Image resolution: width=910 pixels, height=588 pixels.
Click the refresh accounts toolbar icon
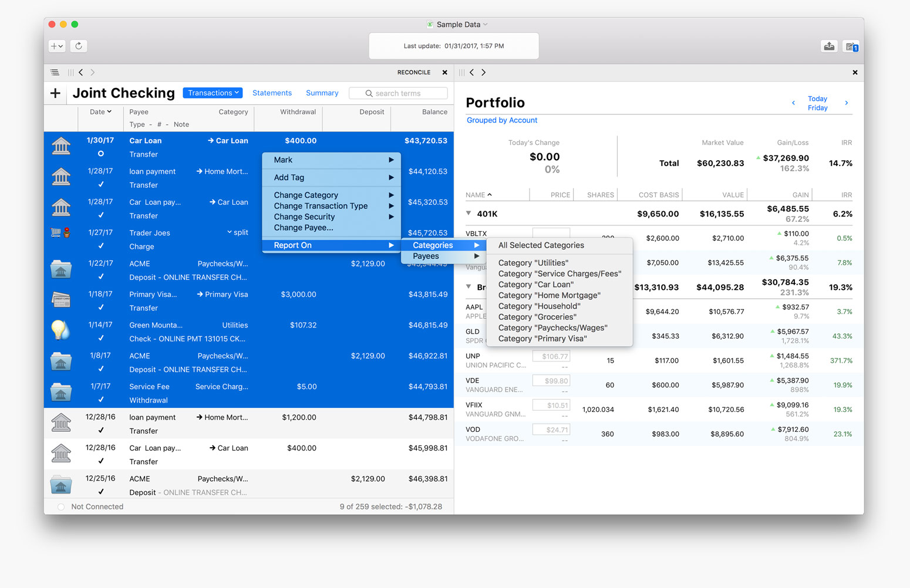(79, 46)
